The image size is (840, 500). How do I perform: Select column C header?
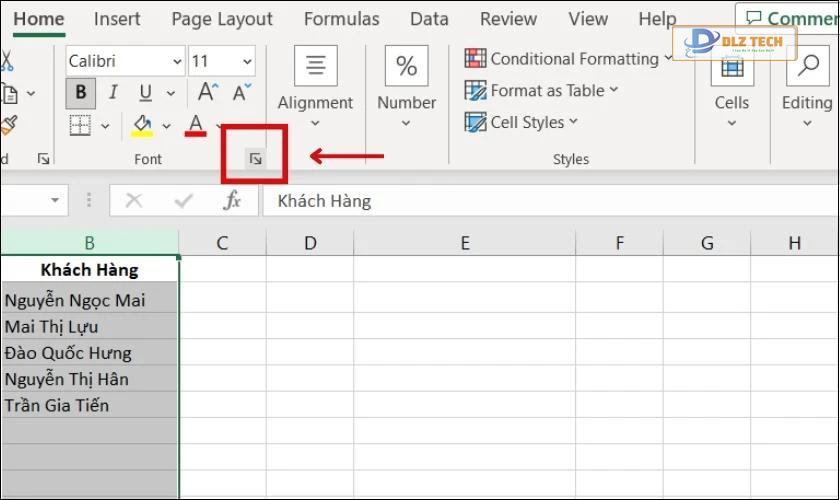[x=222, y=243]
